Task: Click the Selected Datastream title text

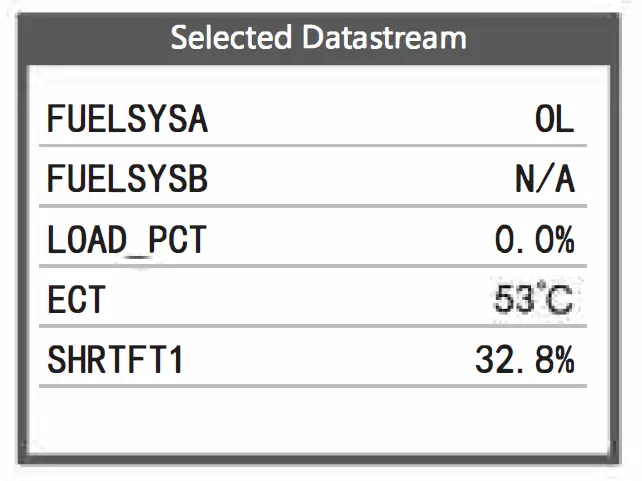Action: click(x=318, y=38)
